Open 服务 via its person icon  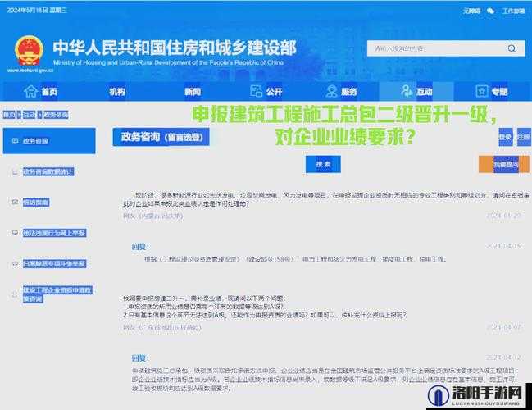[x=331, y=91]
